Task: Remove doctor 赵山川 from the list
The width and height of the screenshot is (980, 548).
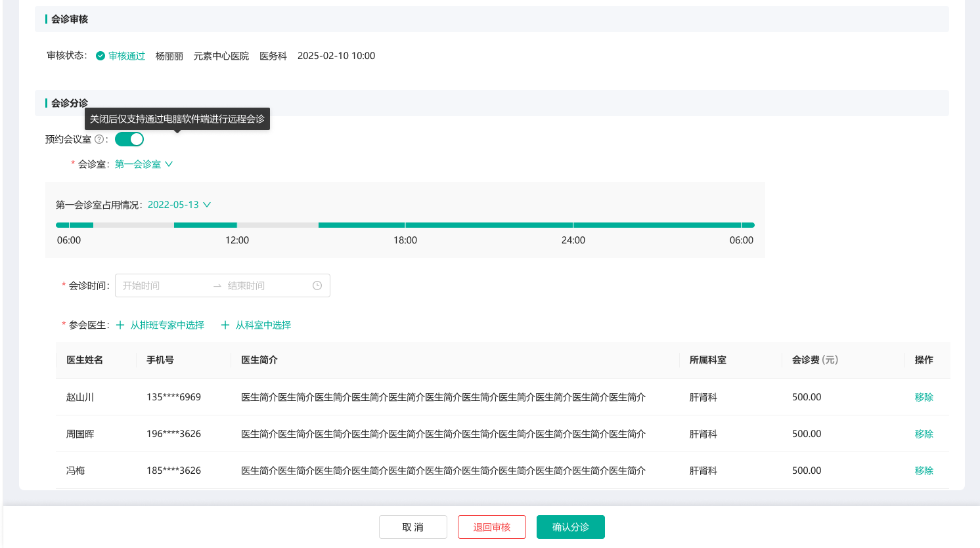Action: 924,397
